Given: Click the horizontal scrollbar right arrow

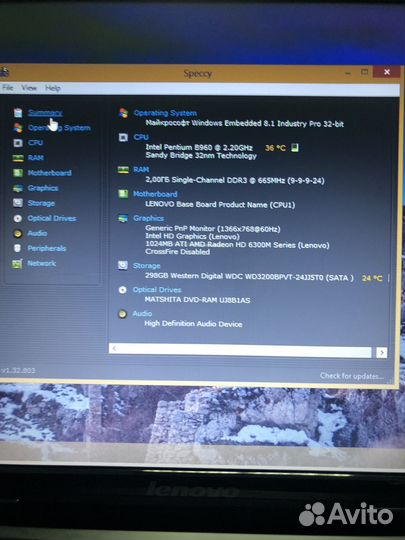Looking at the screenshot, I should pos(382,353).
